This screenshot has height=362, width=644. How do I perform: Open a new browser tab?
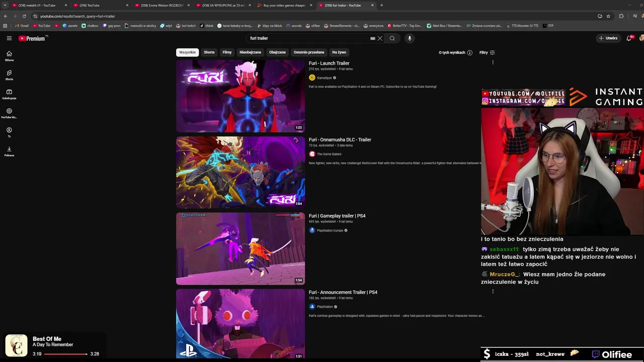381,5
